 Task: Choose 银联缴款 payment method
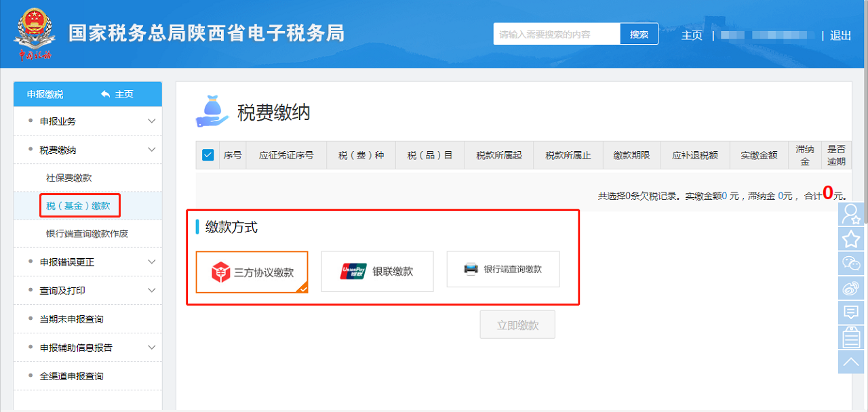(377, 272)
